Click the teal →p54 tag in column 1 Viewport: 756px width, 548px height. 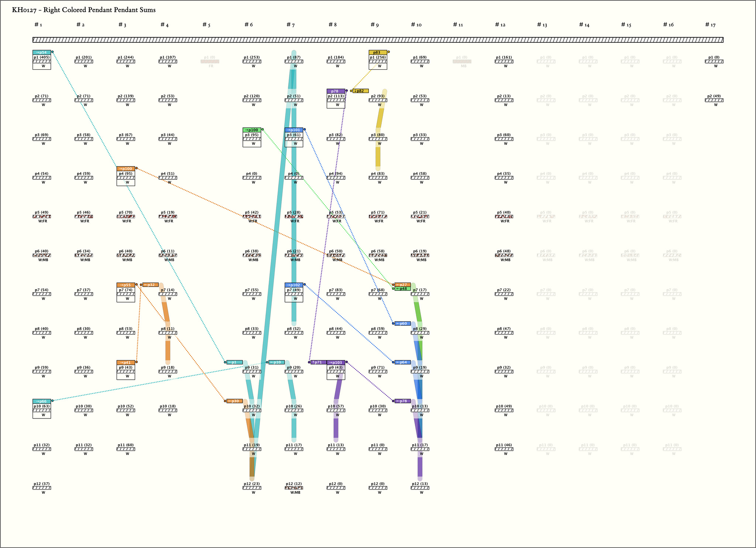[x=41, y=52]
